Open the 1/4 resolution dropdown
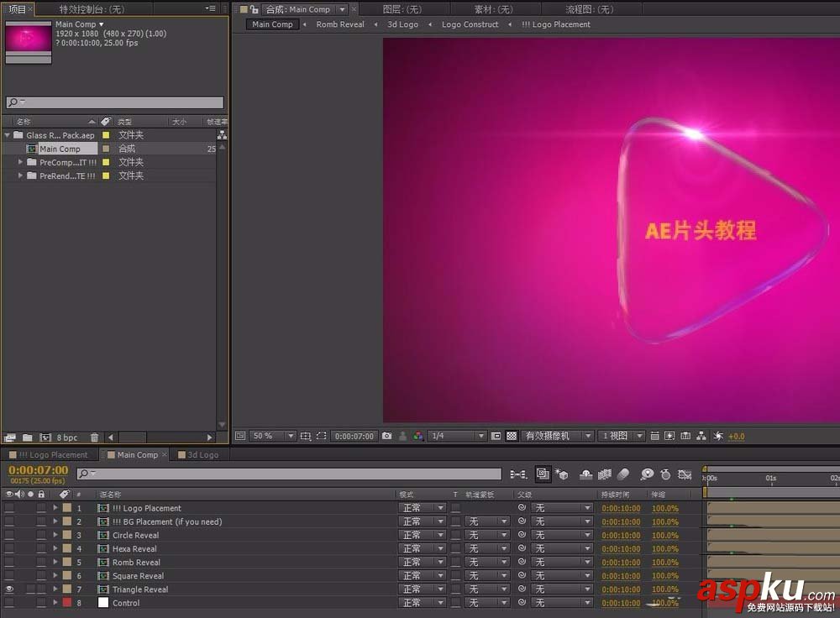This screenshot has height=618, width=840. pyautogui.click(x=457, y=436)
